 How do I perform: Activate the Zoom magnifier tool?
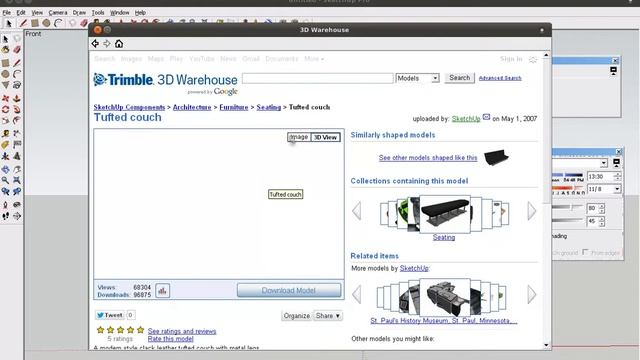pos(5,180)
